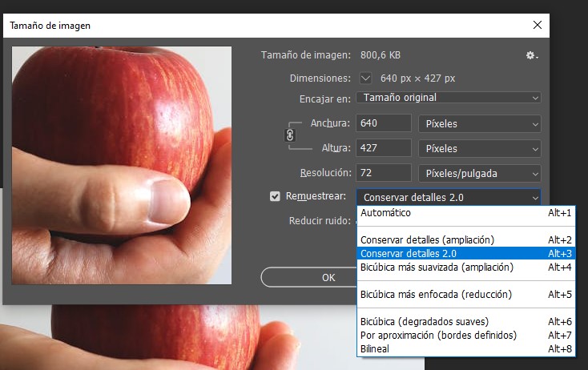Click the Reducir ruido label
Image resolution: width=588 pixels, height=370 pixels.
319,221
